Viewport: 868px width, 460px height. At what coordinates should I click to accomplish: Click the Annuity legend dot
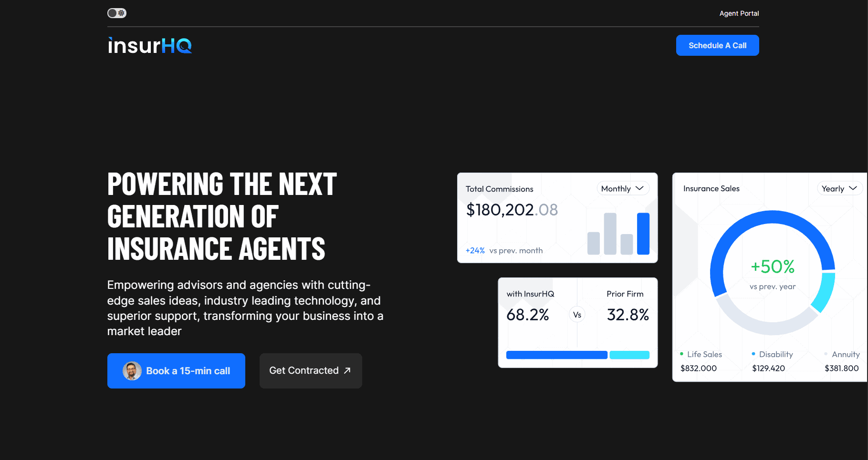point(826,354)
